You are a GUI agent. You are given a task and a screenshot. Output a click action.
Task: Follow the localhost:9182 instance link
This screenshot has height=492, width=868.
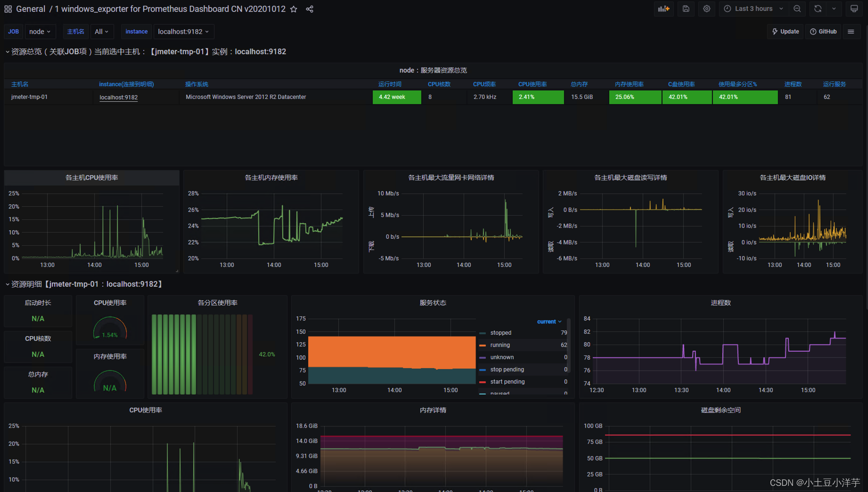[119, 97]
